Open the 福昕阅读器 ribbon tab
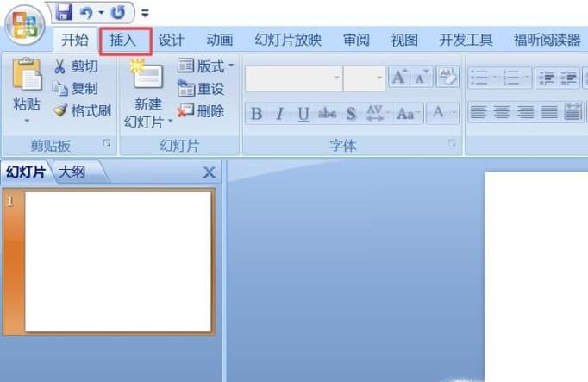The image size is (588, 382). click(x=547, y=41)
